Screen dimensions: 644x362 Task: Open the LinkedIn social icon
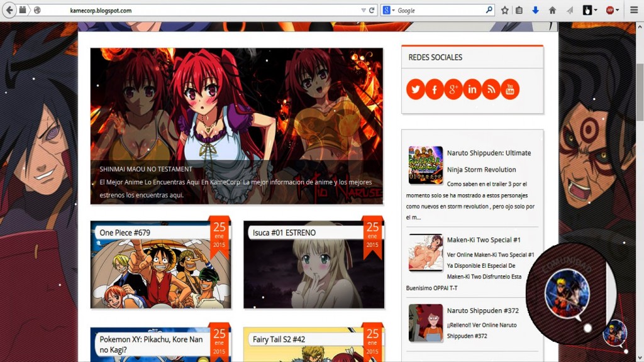(x=472, y=89)
